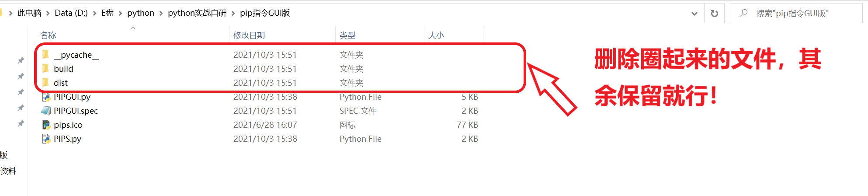Sort by 大小 column header

[x=436, y=35]
